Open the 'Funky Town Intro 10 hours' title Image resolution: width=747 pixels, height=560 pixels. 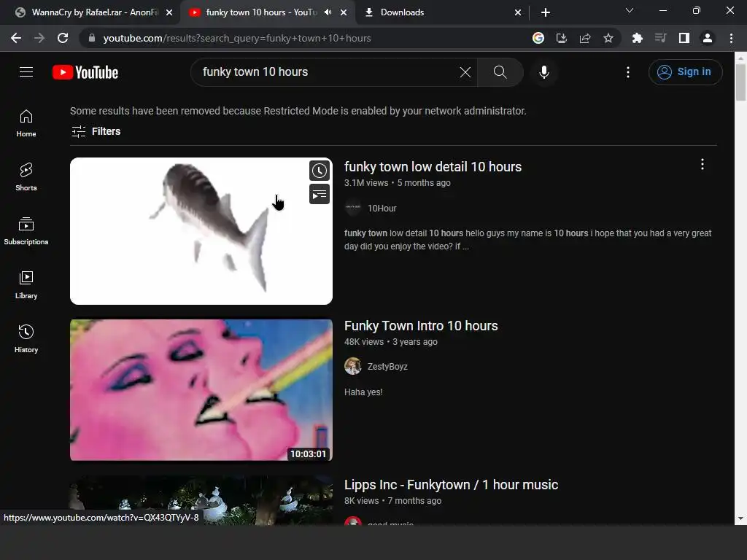pos(421,326)
